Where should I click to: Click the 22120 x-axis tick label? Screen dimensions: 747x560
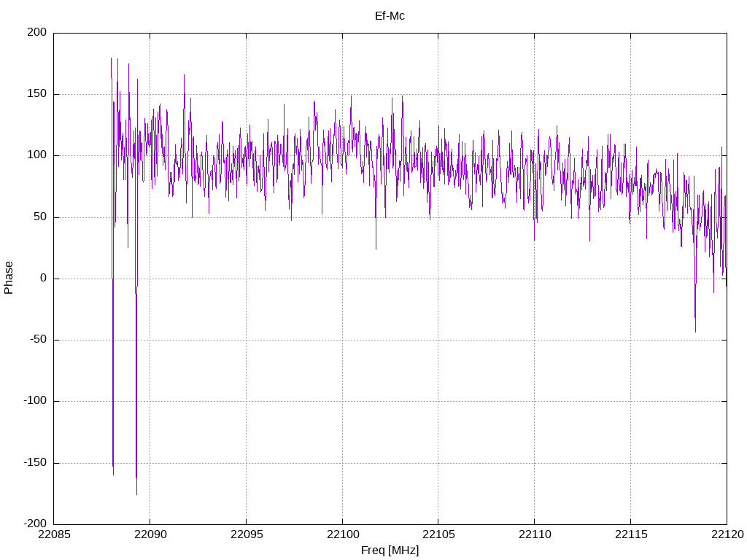727,534
